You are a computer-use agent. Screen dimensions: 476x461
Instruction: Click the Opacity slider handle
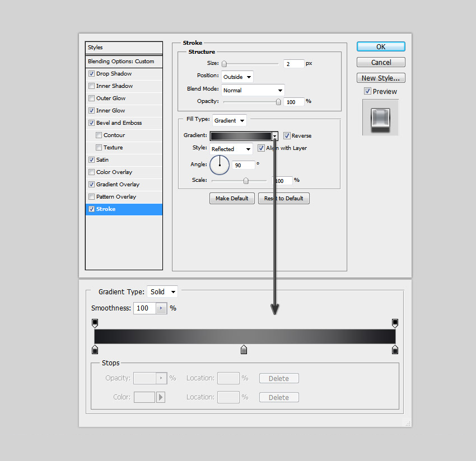[x=278, y=102]
